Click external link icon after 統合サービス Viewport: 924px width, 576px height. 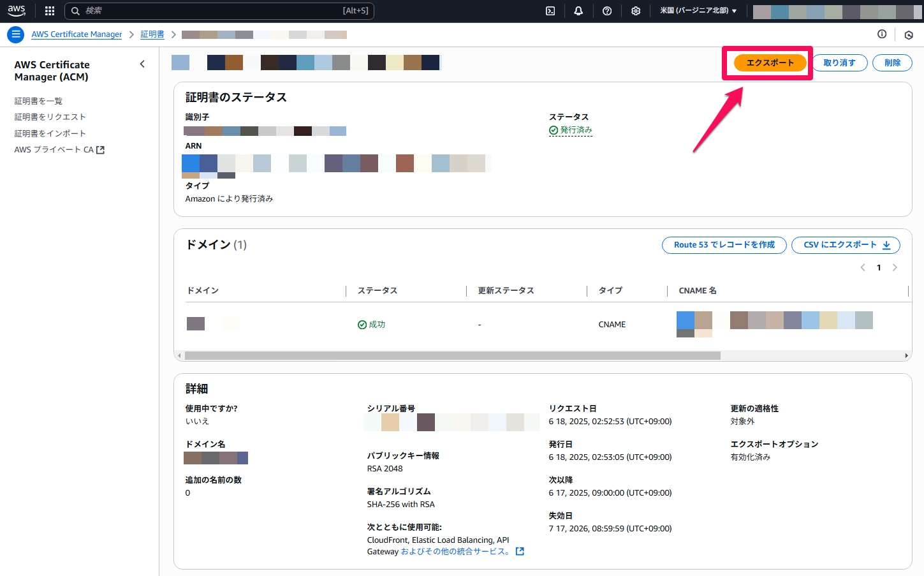click(x=520, y=551)
